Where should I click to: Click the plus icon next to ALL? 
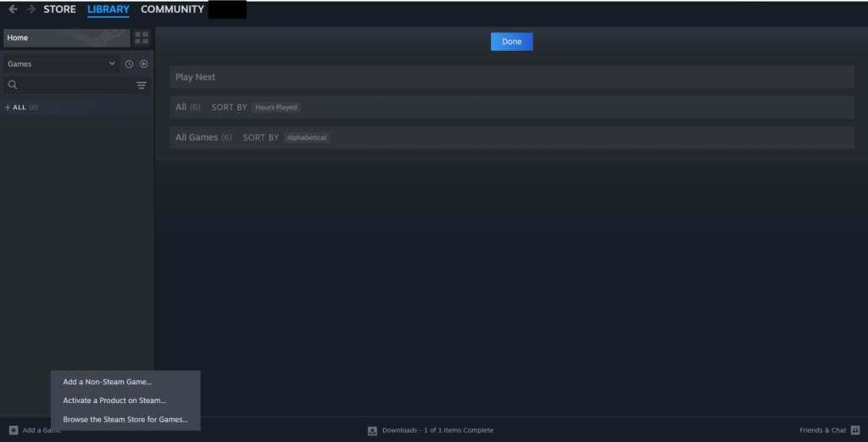(7, 108)
